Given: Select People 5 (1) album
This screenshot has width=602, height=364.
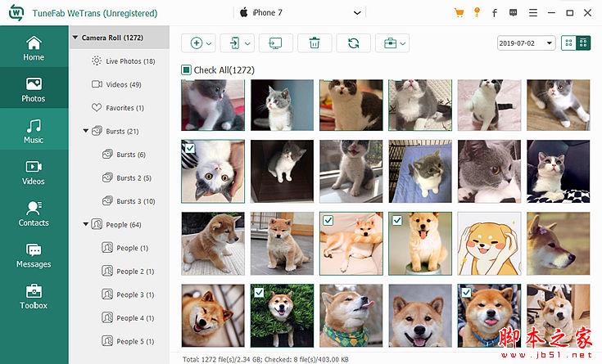Looking at the screenshot, I should (x=128, y=341).
